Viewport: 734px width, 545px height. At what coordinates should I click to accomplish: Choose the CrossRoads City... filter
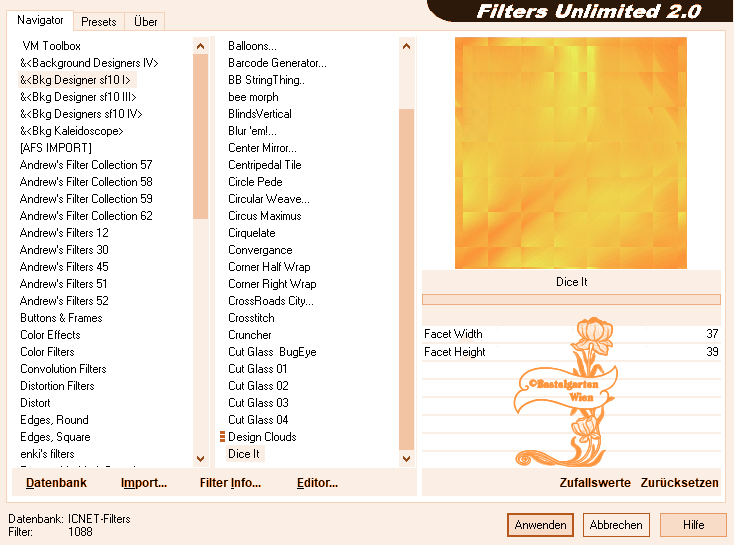pyautogui.click(x=271, y=301)
